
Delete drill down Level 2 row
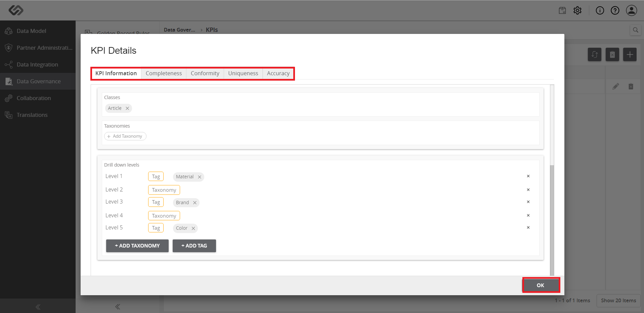pyautogui.click(x=528, y=190)
